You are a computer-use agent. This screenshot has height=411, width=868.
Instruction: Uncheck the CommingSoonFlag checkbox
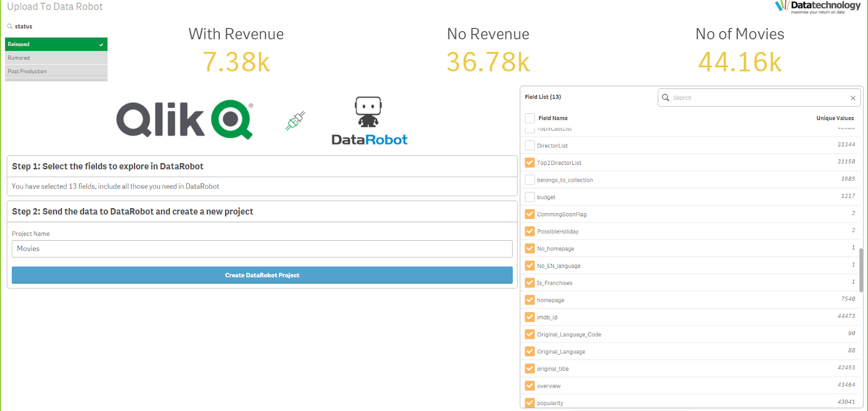(530, 214)
